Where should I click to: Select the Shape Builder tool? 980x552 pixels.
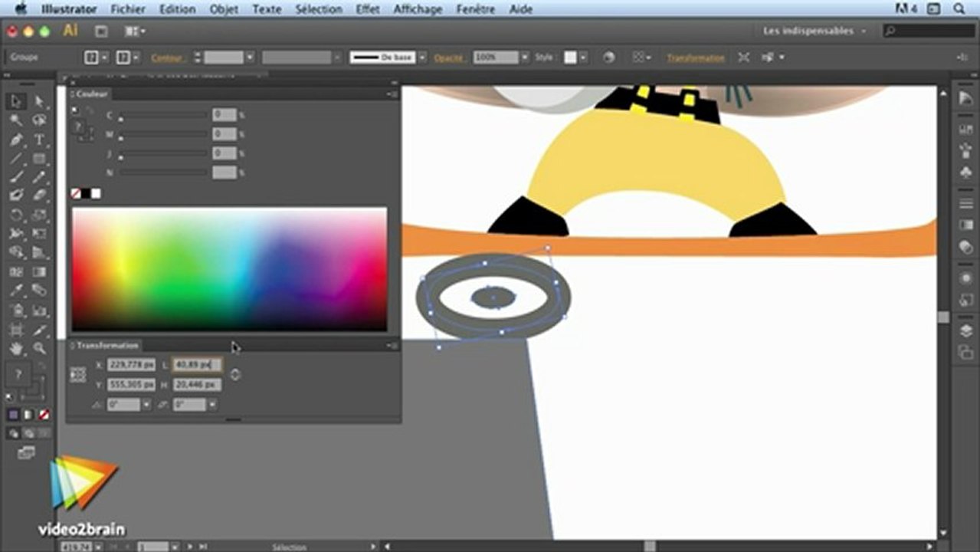pos(17,252)
